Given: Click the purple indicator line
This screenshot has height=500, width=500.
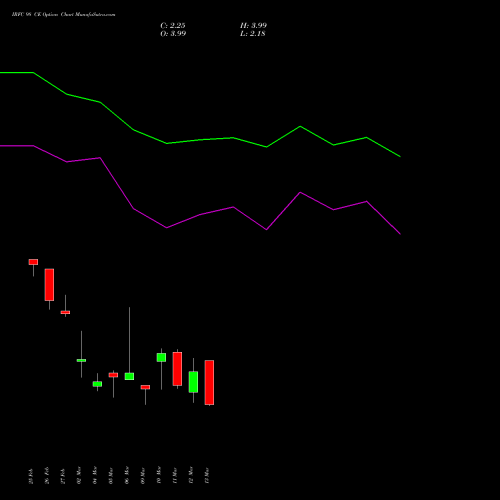Looking at the screenshot, I should click(x=200, y=215).
